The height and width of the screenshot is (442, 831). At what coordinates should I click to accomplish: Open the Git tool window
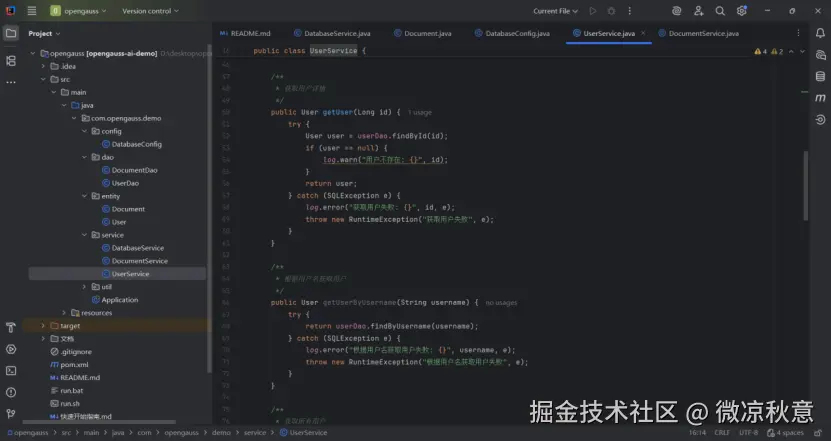[11, 413]
